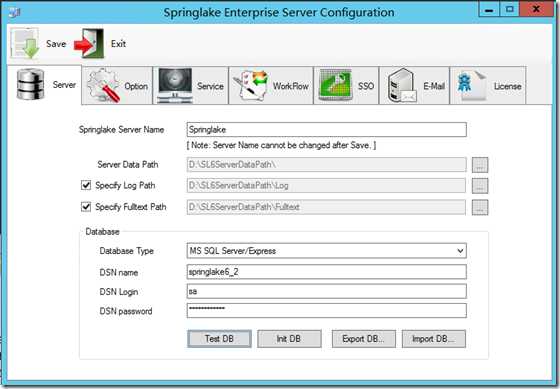
Task: Browse for the Fulltext Path folder
Action: click(480, 207)
